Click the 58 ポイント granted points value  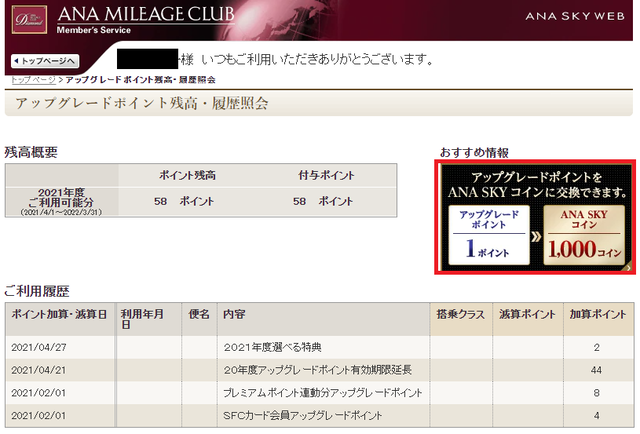[322, 201]
